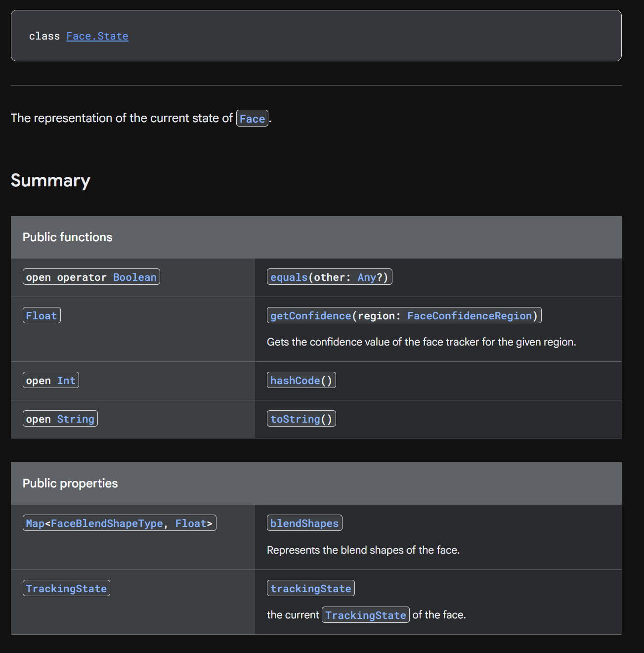Open the Face link in the description

pos(252,119)
